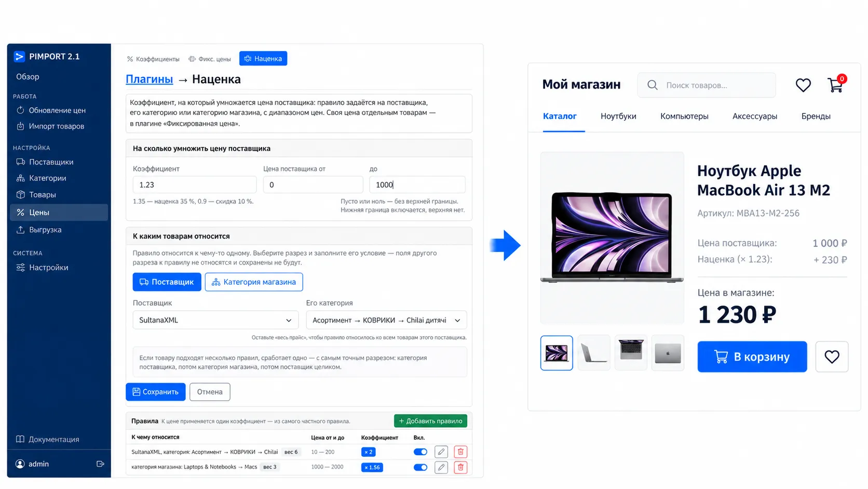Viewport: 868px width, 489px height.
Task: Open the wishlist heart in the store header
Action: (x=803, y=85)
